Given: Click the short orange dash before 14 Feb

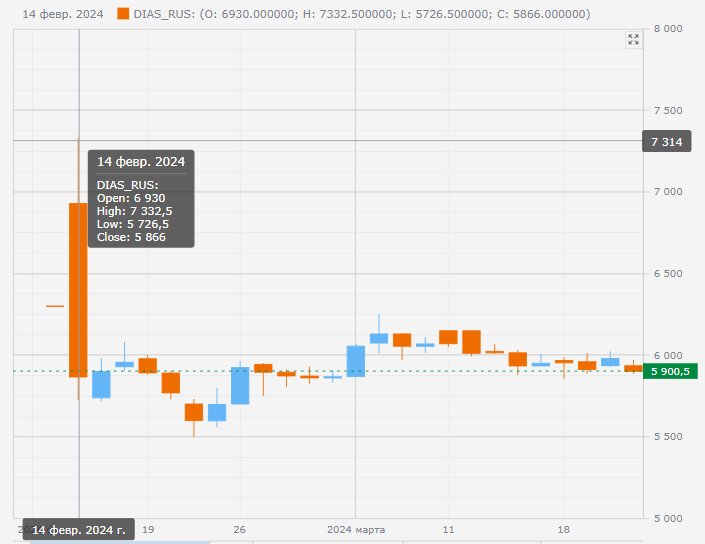Looking at the screenshot, I should click(55, 306).
